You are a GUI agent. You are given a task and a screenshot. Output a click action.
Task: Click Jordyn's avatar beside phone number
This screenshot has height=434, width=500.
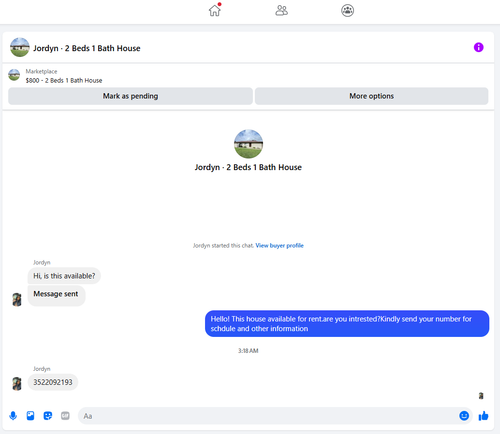[x=17, y=384]
